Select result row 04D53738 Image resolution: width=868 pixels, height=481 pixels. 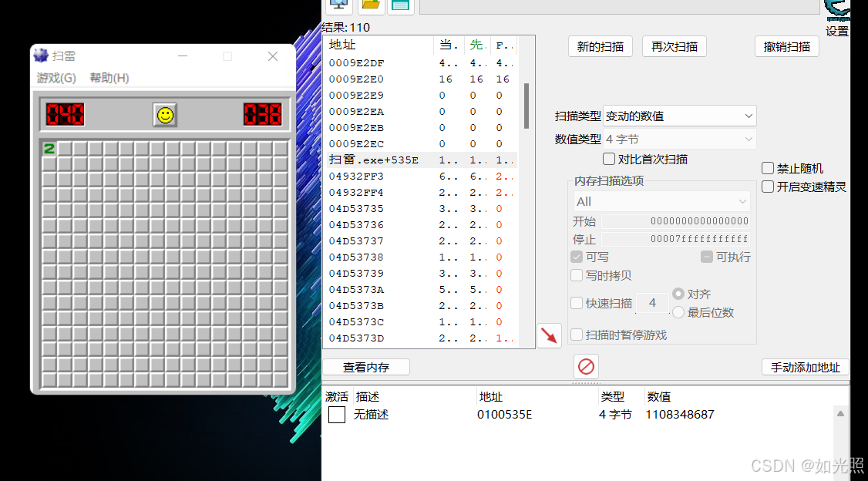click(422, 257)
